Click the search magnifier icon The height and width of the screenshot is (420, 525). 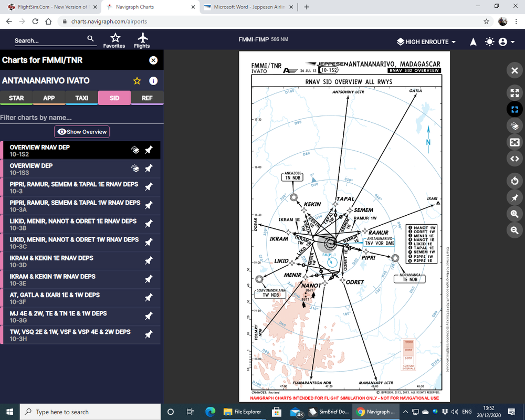point(90,38)
